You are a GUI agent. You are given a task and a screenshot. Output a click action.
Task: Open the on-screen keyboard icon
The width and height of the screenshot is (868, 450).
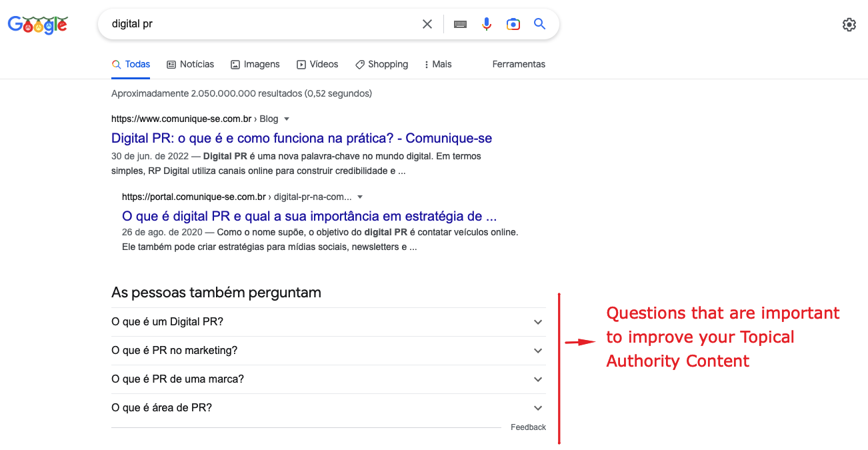pyautogui.click(x=460, y=23)
